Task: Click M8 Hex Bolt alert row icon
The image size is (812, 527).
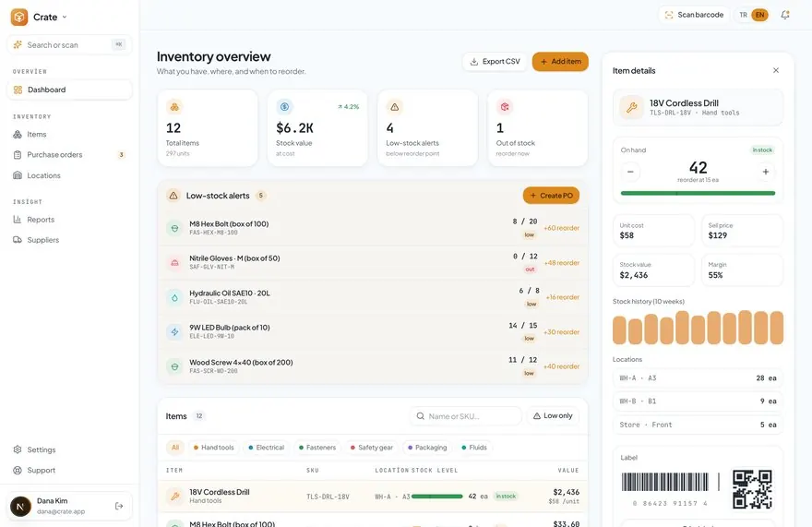Action: pyautogui.click(x=175, y=228)
